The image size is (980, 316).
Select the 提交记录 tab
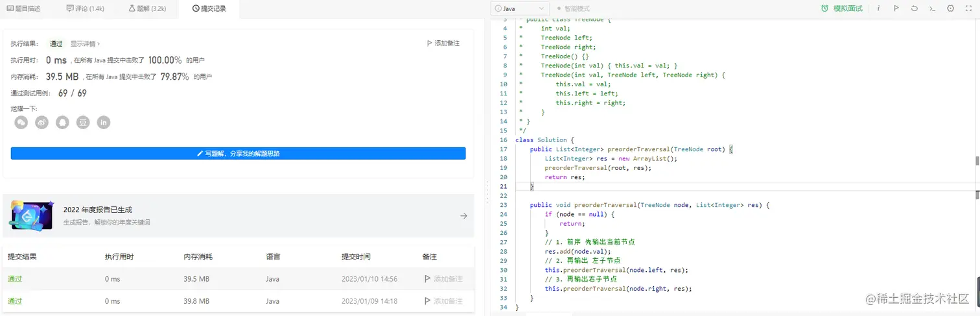click(x=209, y=8)
